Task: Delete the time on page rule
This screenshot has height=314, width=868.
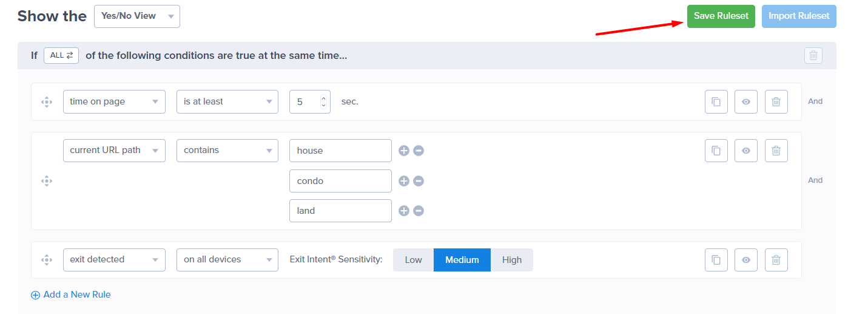Action: point(776,102)
